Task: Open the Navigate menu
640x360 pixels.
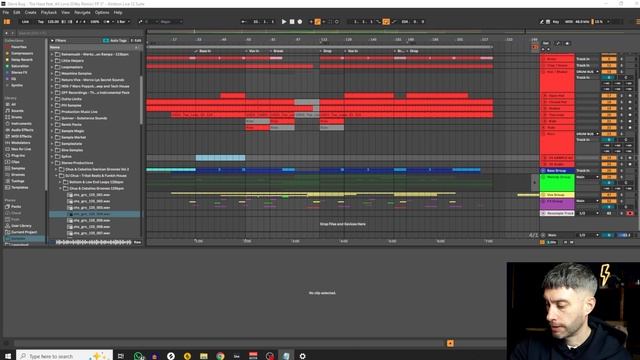Action: click(x=82, y=13)
